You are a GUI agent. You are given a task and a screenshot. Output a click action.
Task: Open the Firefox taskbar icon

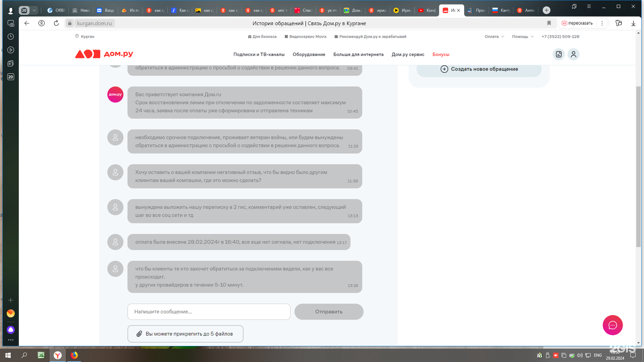point(74,355)
